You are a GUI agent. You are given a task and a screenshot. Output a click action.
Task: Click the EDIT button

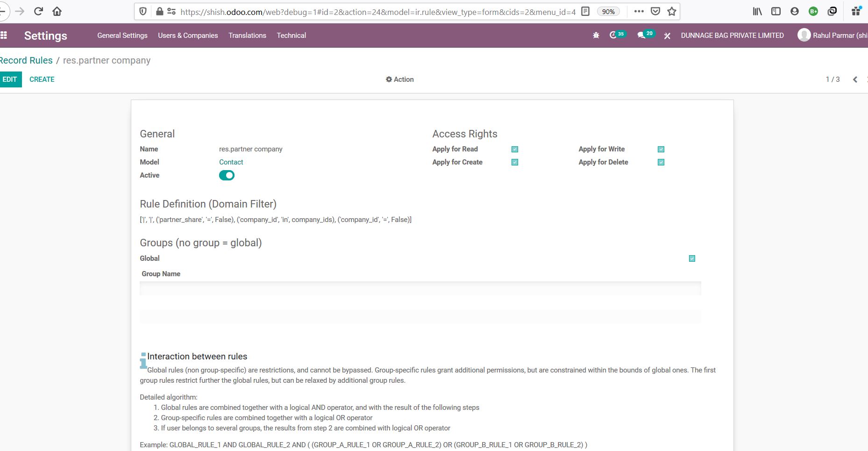pos(10,79)
